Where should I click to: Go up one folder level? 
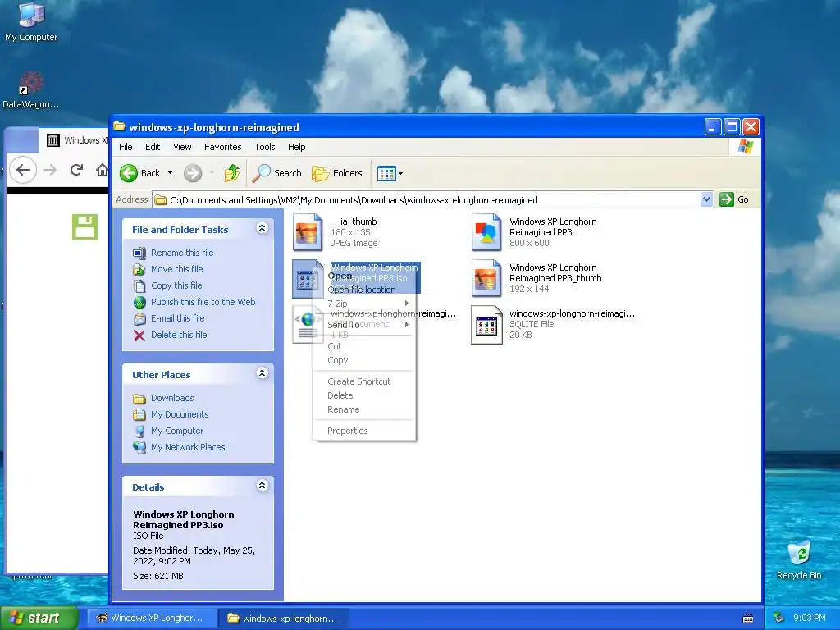coord(232,173)
